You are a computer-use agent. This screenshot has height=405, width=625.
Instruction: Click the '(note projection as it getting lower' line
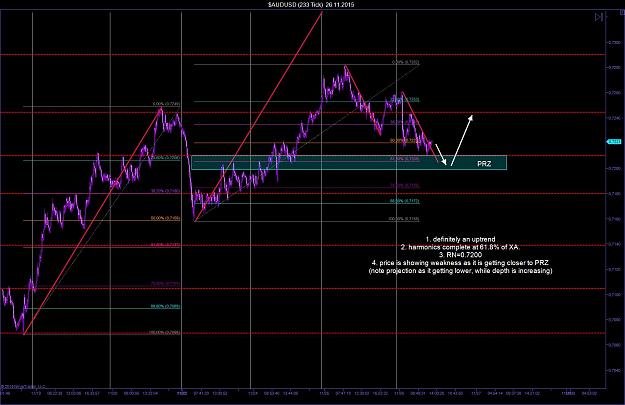(x=460, y=271)
